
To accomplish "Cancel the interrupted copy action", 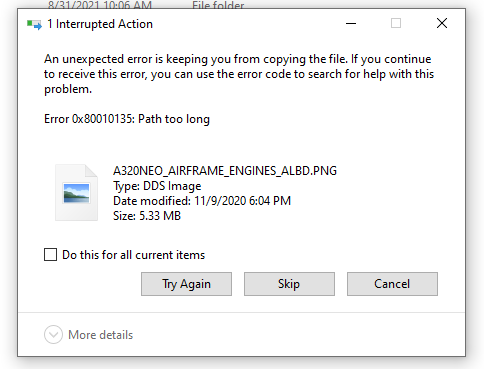I will (392, 284).
